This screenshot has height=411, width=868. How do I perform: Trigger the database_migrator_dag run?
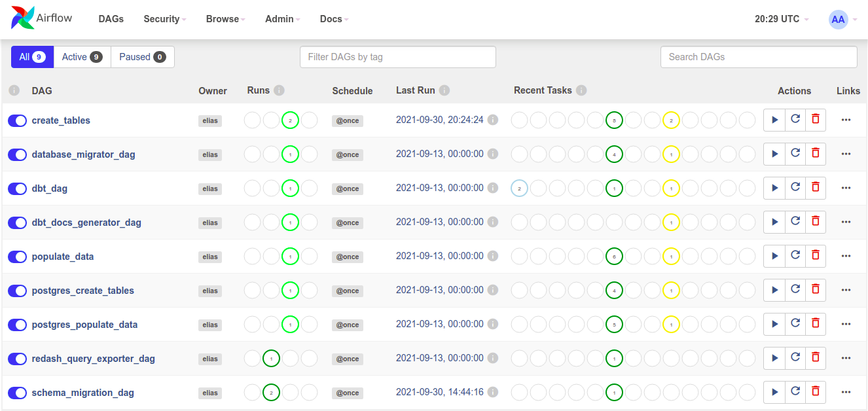click(x=774, y=154)
